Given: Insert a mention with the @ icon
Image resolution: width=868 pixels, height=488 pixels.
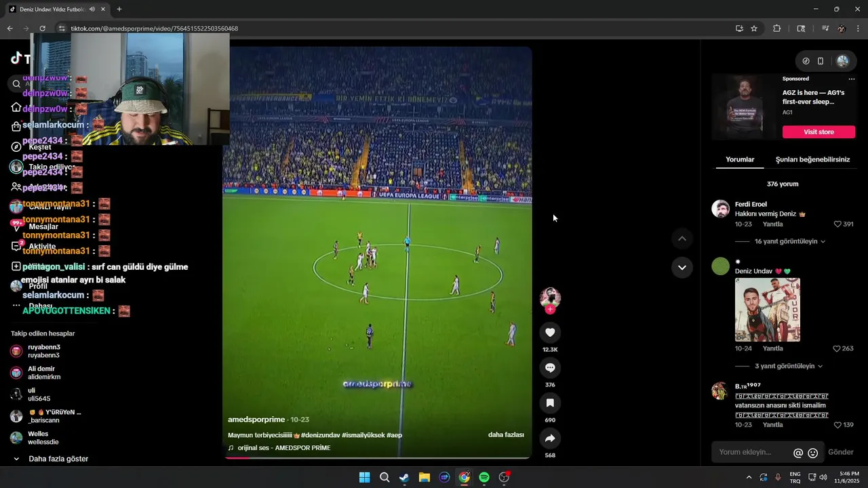Looking at the screenshot, I should (798, 453).
